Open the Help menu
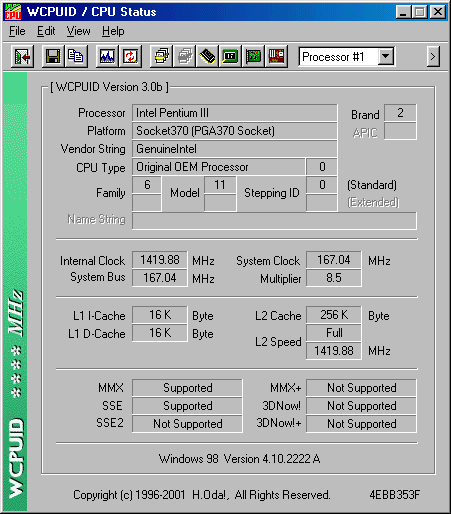 (x=113, y=31)
